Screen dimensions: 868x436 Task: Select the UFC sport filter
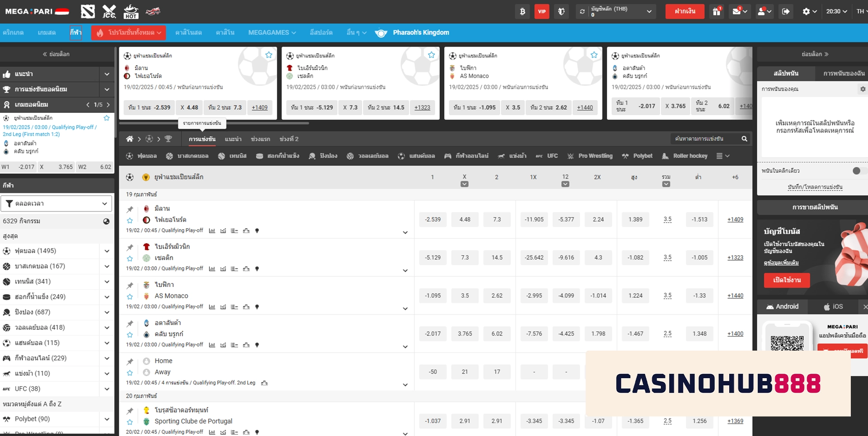pyautogui.click(x=547, y=156)
